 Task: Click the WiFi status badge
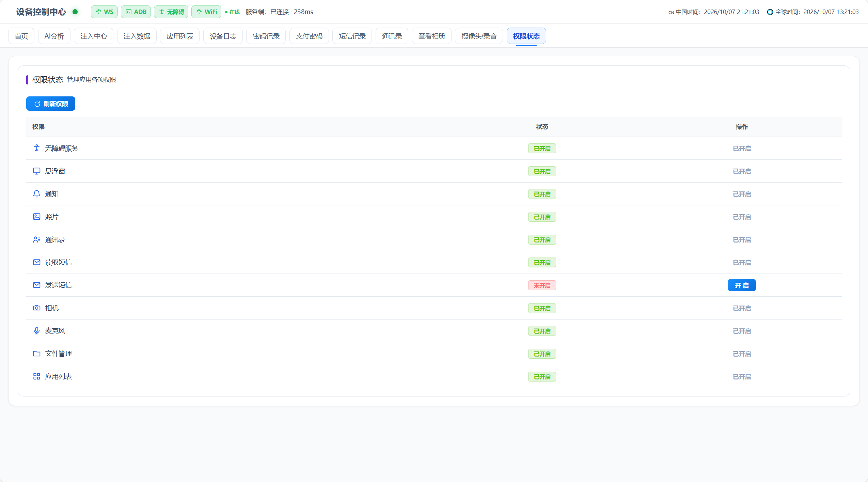tap(206, 12)
